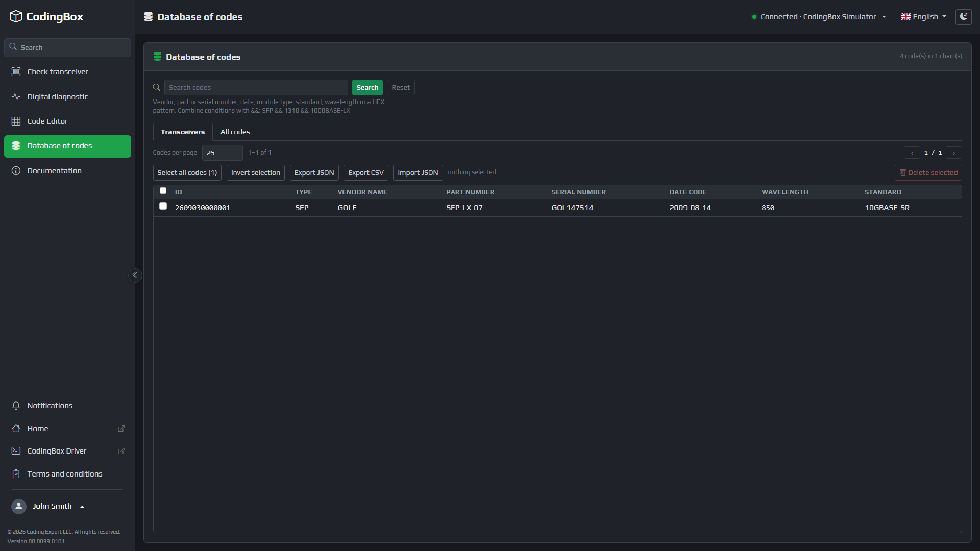Click the Digital diagnostic pulse icon

point(16,97)
